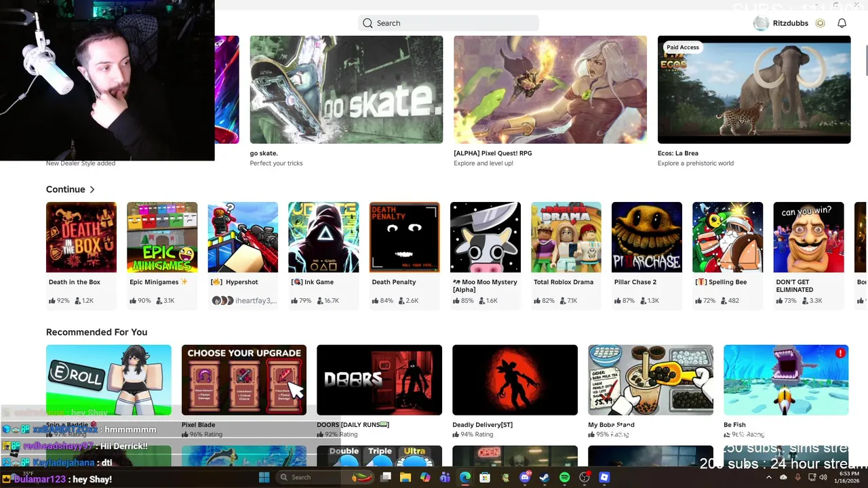The height and width of the screenshot is (488, 868).
Task: Open the DOORS recommended game thumbnail
Action: 379,380
